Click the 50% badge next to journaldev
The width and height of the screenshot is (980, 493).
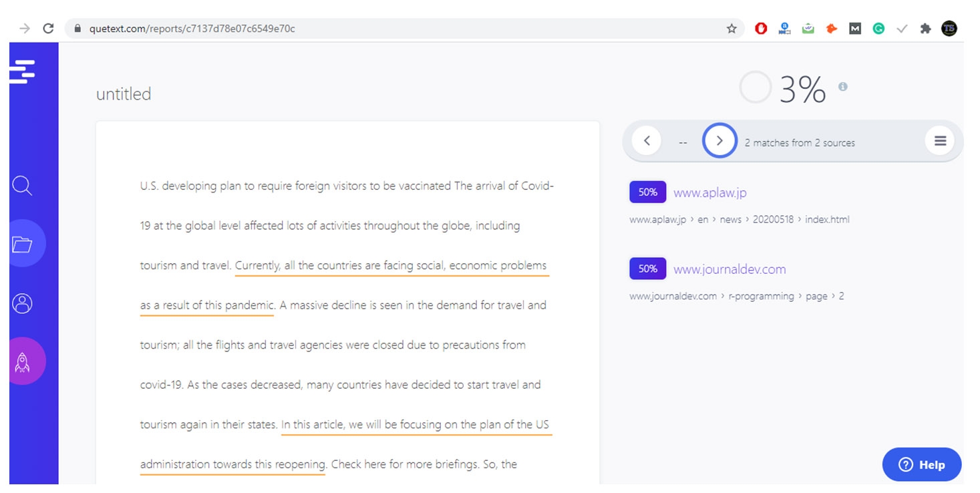pyautogui.click(x=647, y=269)
